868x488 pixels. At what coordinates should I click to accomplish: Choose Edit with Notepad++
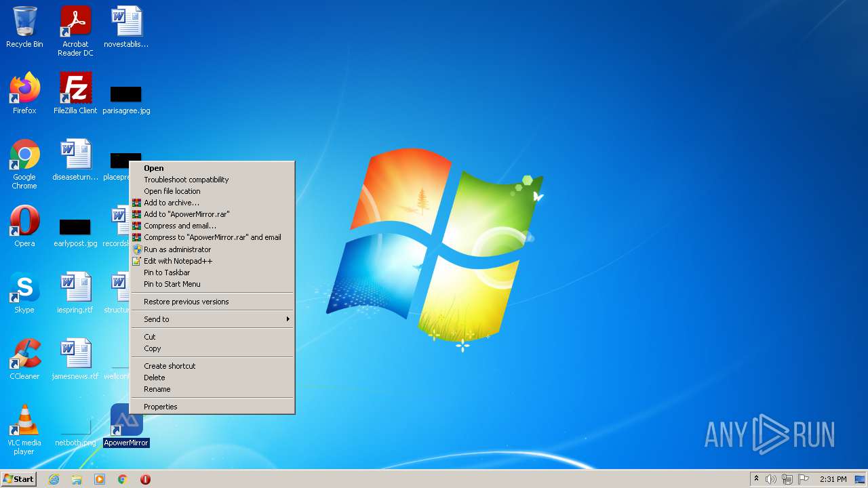point(212,261)
